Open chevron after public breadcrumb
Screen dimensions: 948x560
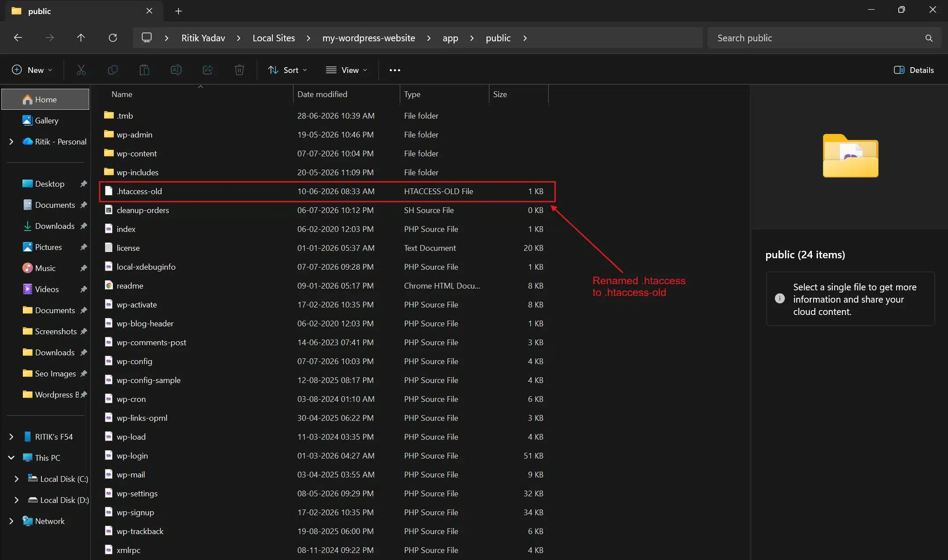point(525,38)
